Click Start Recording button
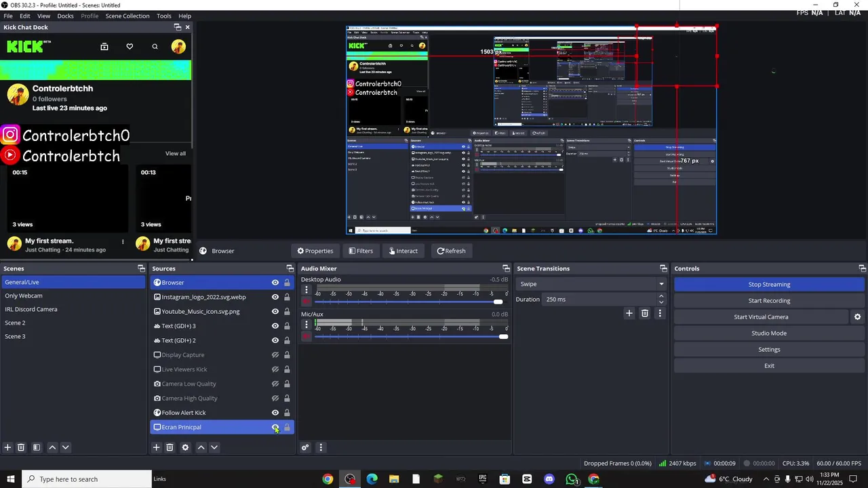This screenshot has width=868, height=488. (x=769, y=300)
